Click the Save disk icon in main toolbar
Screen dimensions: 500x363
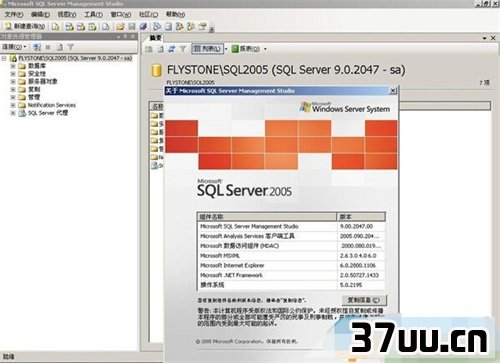[x=132, y=26]
